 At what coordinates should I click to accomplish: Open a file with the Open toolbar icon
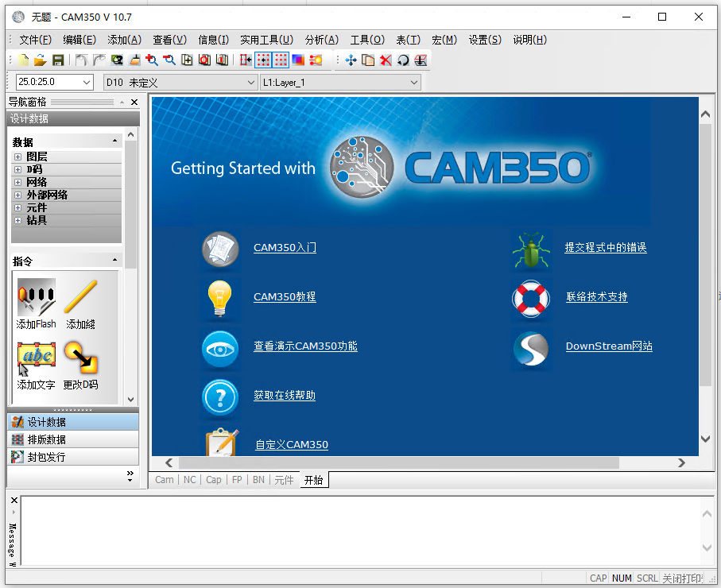tap(40, 59)
